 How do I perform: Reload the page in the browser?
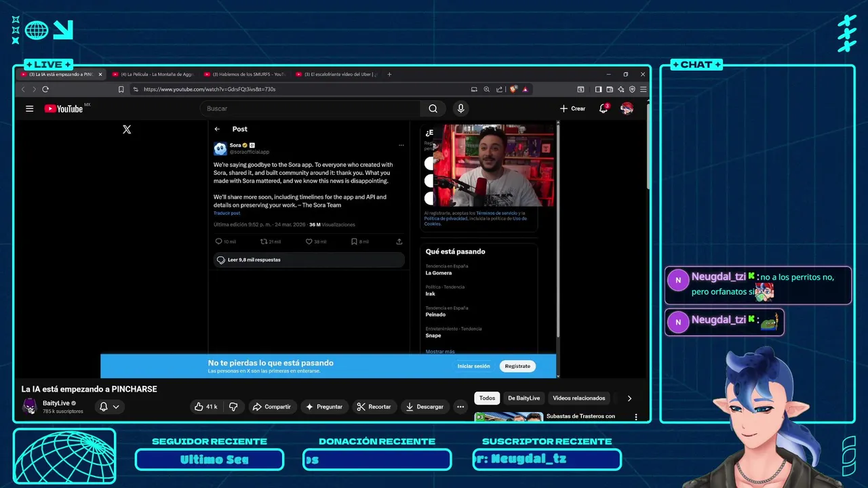pyautogui.click(x=45, y=89)
